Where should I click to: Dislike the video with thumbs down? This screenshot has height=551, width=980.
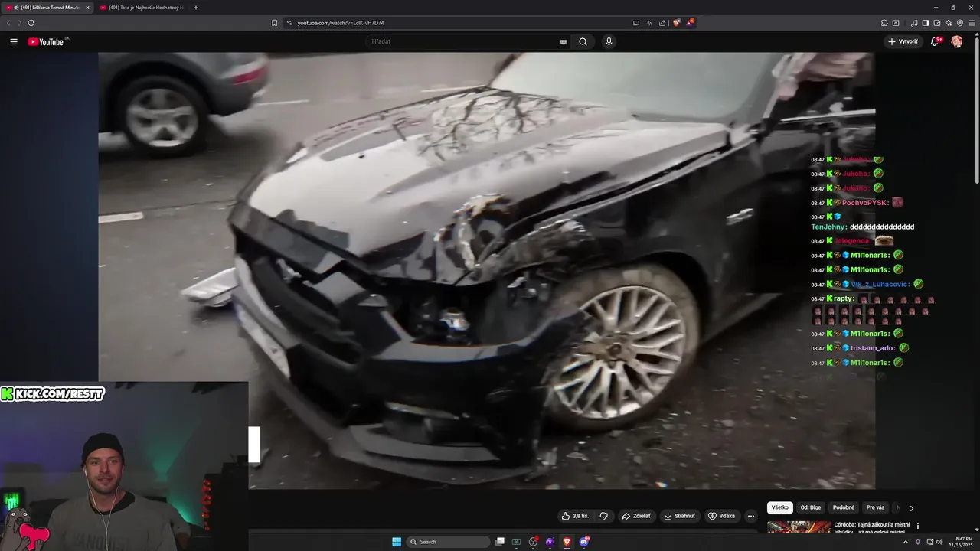tap(603, 516)
